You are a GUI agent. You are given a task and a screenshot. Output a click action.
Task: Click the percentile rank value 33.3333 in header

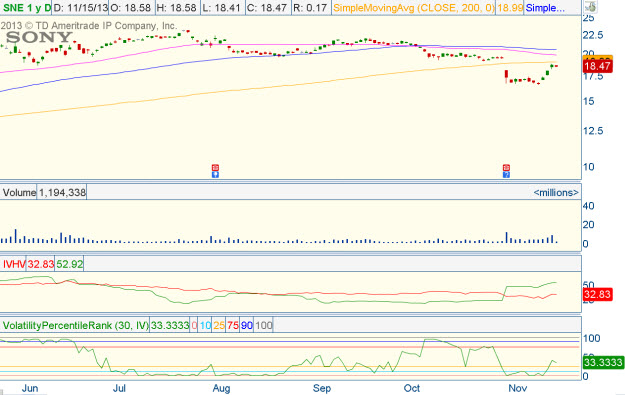[170, 326]
